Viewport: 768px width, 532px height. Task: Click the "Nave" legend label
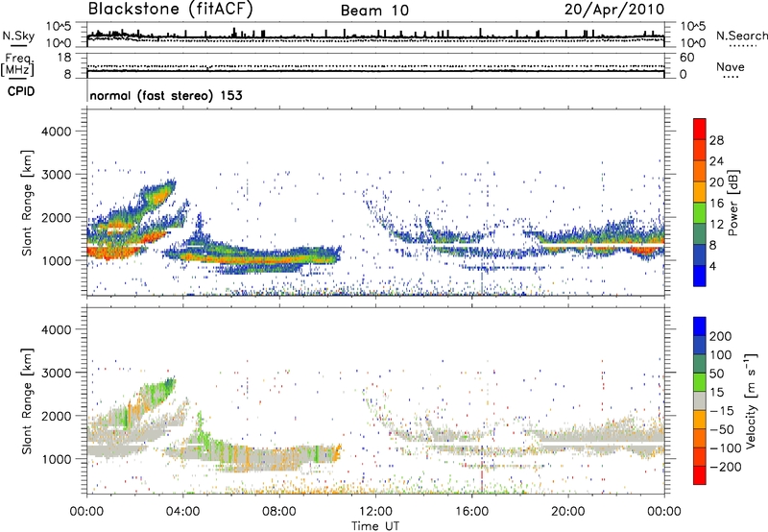tap(731, 67)
